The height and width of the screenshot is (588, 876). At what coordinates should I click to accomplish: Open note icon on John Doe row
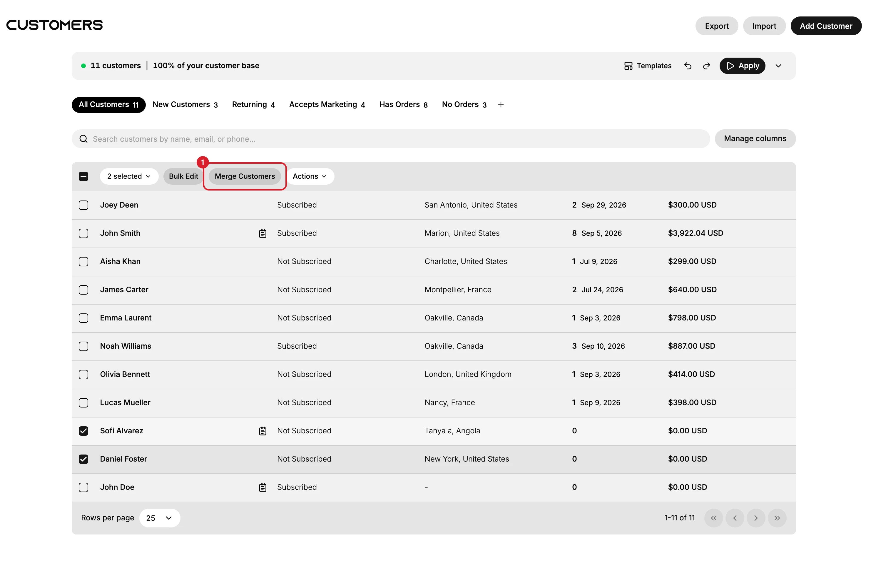tap(263, 487)
